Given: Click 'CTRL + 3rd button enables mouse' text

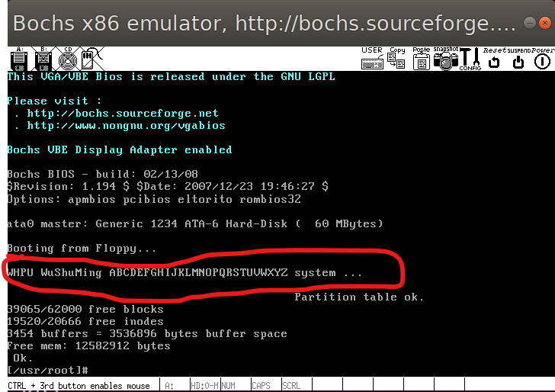Looking at the screenshot, I should pyautogui.click(x=79, y=386).
